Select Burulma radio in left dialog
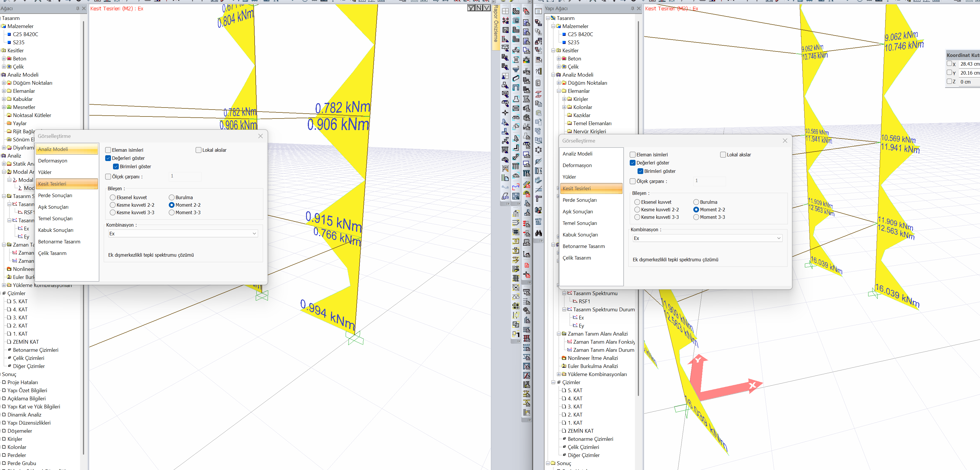This screenshot has width=980, height=470. [x=172, y=197]
